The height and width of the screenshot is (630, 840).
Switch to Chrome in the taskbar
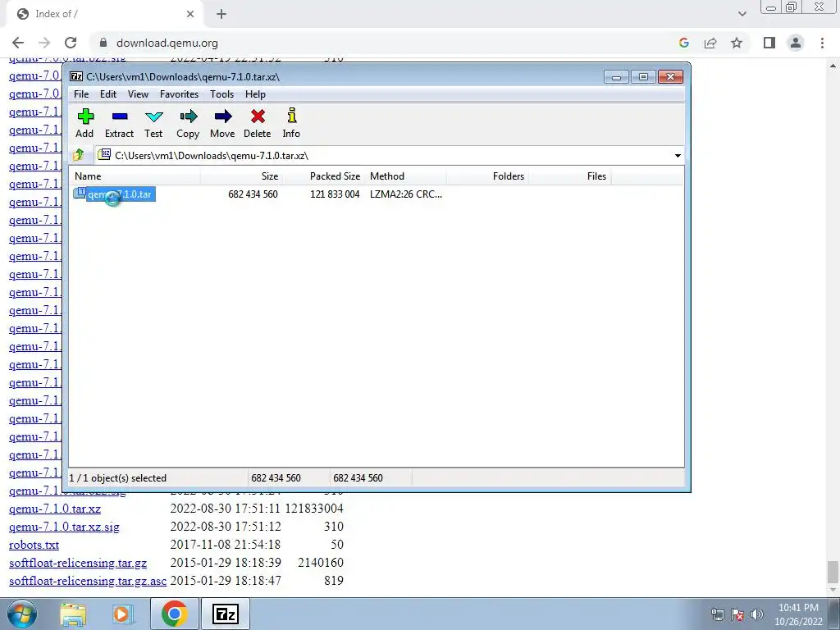tap(174, 614)
